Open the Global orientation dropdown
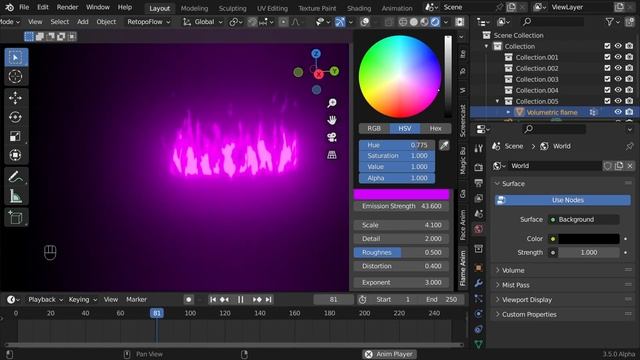Image resolution: width=640 pixels, height=360 pixels. [203, 22]
